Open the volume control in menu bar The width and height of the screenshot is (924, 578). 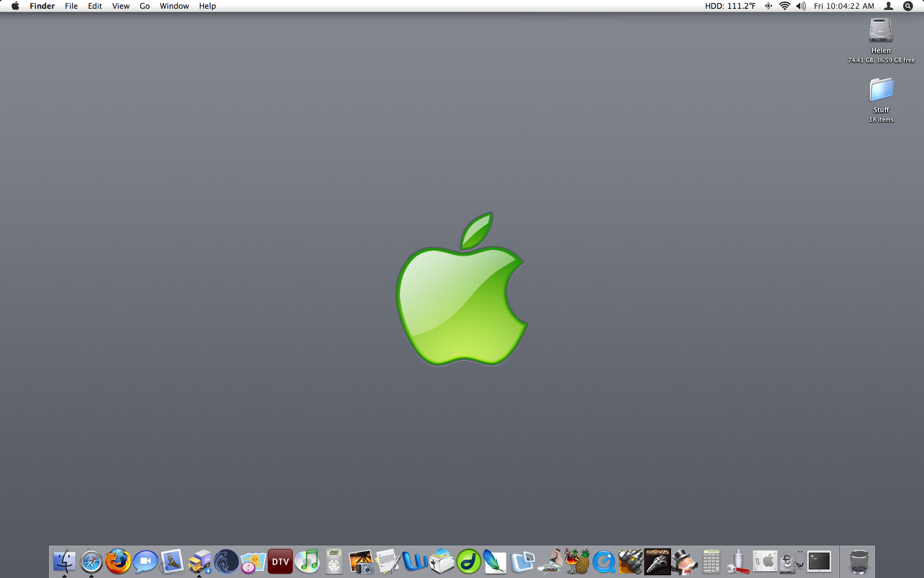[801, 6]
